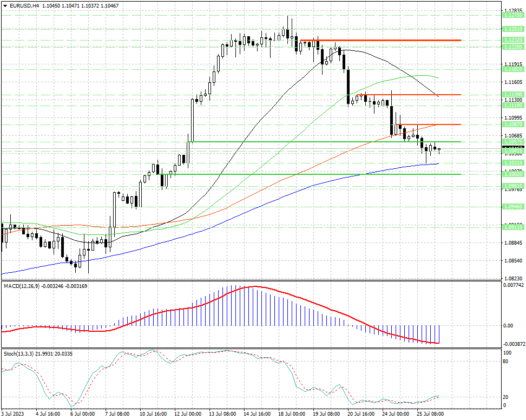Click the 1.09110 price level label
This screenshot has width=526, height=420.
(513, 227)
